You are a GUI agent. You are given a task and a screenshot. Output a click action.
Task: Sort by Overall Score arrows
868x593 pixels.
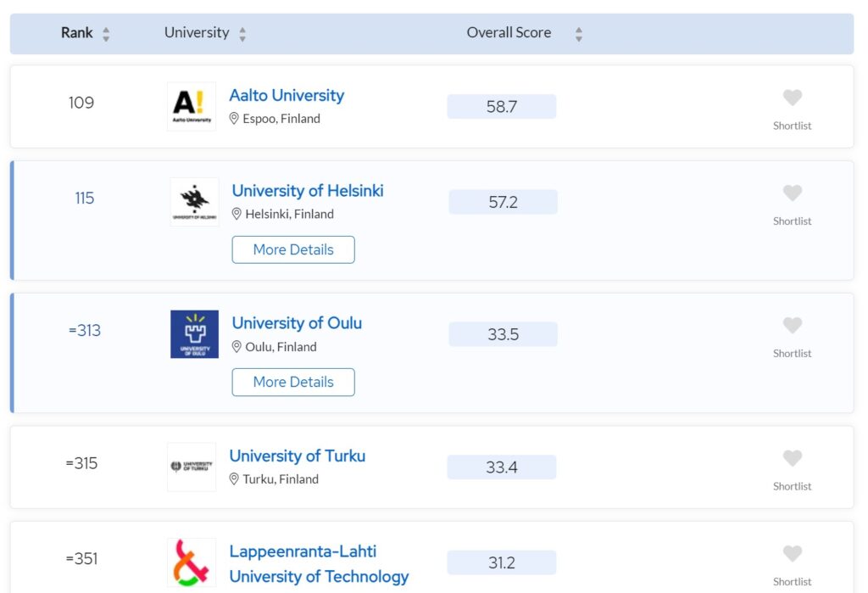[x=579, y=34]
